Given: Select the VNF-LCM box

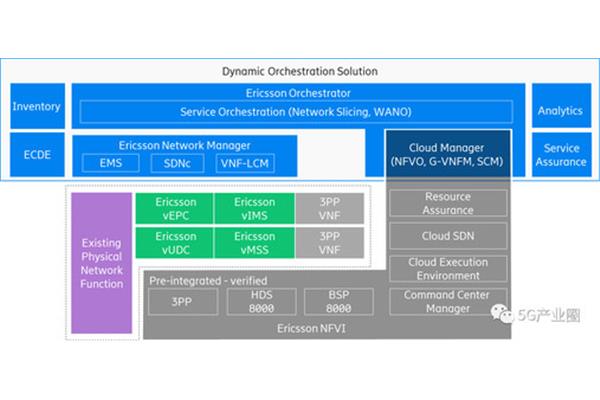Looking at the screenshot, I should [245, 163].
